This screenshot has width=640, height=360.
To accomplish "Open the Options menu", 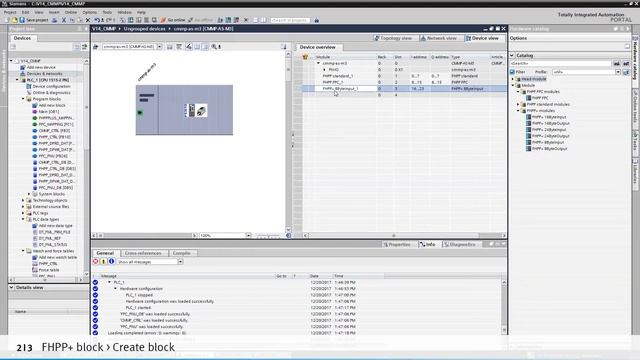I will point(89,12).
